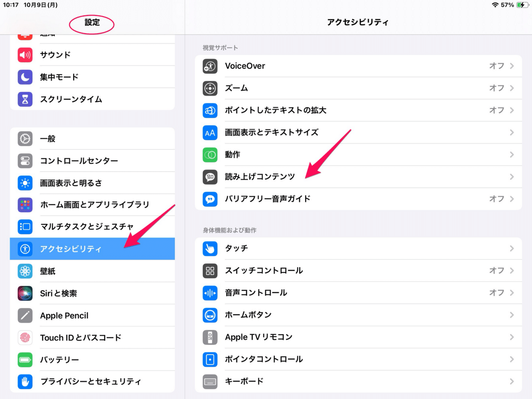Select プライバシーとセキュリティ in sidebar
Screen dimensions: 532x399
point(92,381)
